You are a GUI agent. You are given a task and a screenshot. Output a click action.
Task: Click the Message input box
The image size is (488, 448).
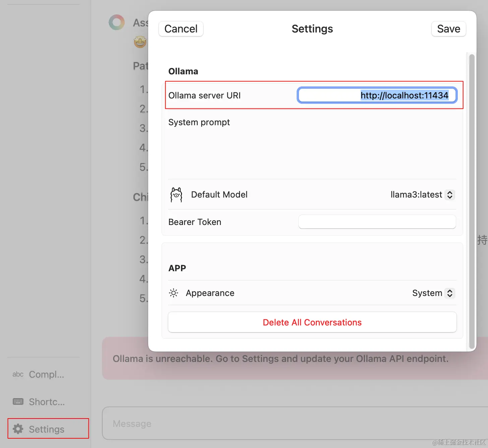click(295, 423)
